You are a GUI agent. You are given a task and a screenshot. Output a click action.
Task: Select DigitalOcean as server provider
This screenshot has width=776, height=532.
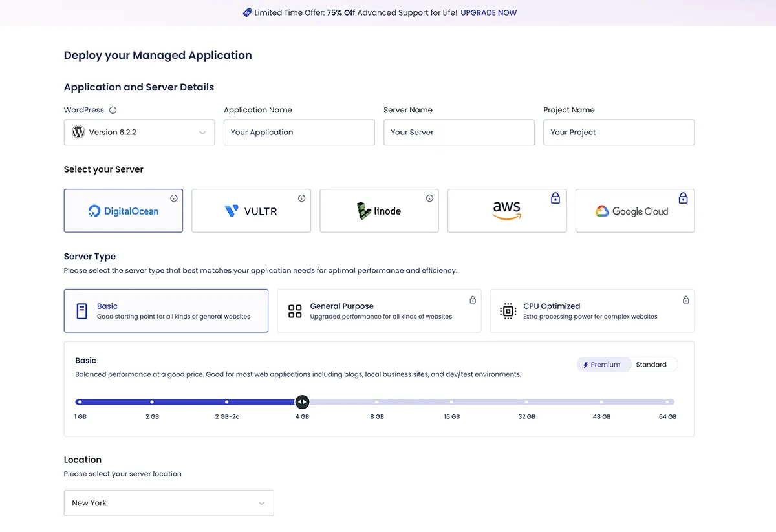tap(124, 211)
